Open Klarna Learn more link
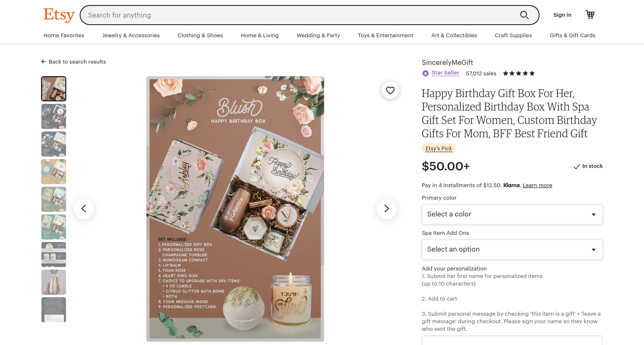The height and width of the screenshot is (345, 644). click(538, 185)
